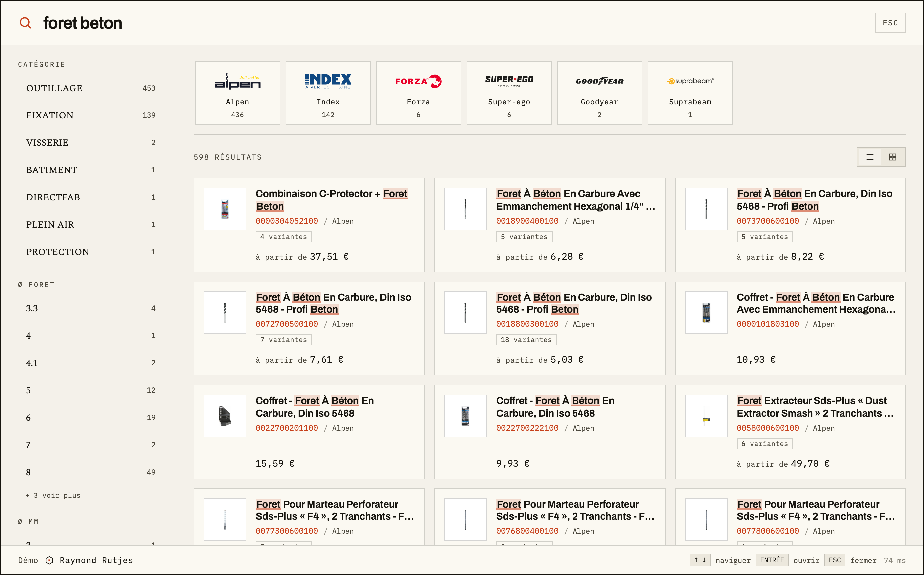Screen dimensions: 924x575
Task: Filter by drill diameter 6
Action: tap(91, 418)
